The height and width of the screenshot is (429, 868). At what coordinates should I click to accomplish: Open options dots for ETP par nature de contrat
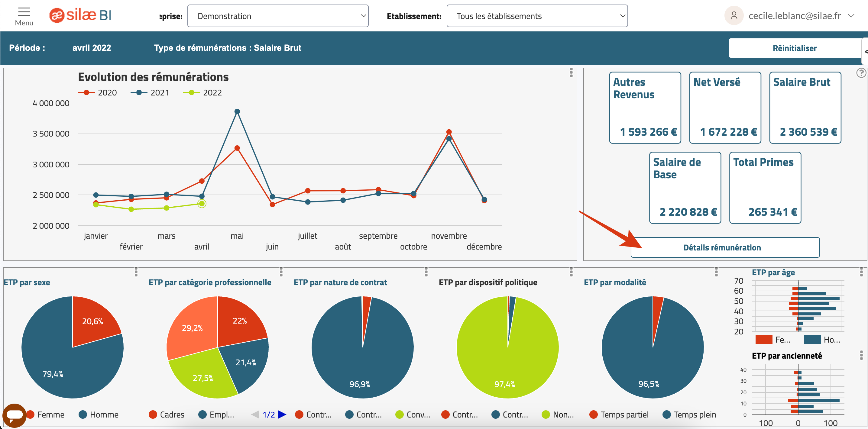(426, 272)
